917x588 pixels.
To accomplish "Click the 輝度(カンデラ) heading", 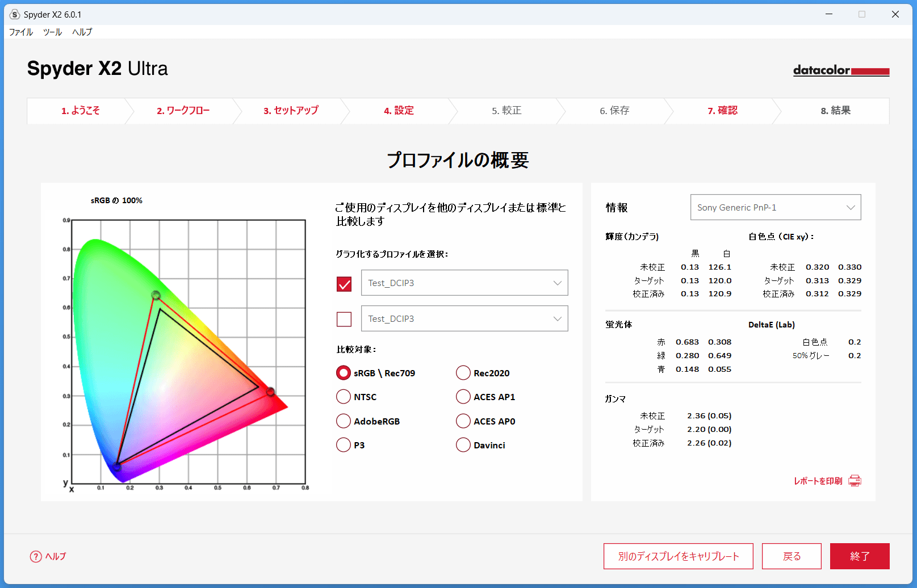I will [632, 237].
